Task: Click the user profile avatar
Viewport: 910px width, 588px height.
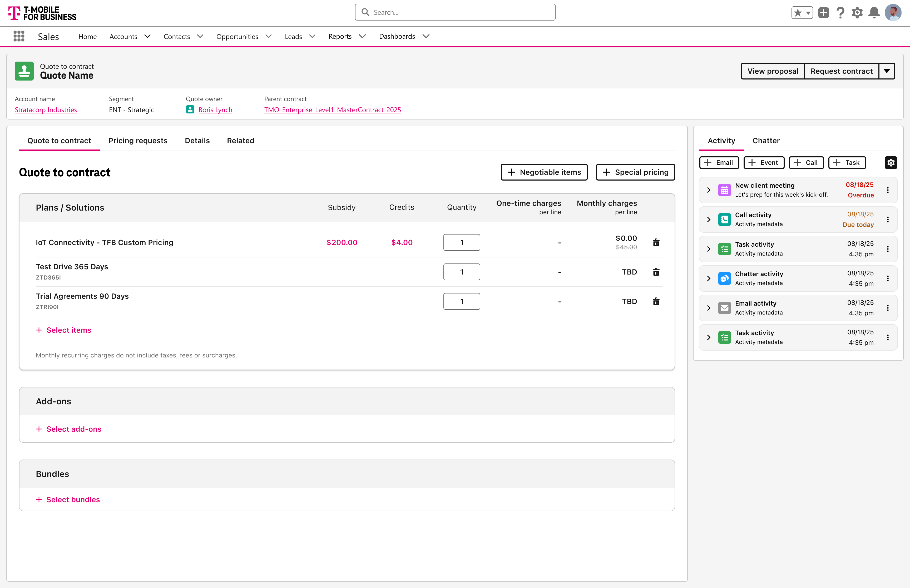Action: [893, 13]
